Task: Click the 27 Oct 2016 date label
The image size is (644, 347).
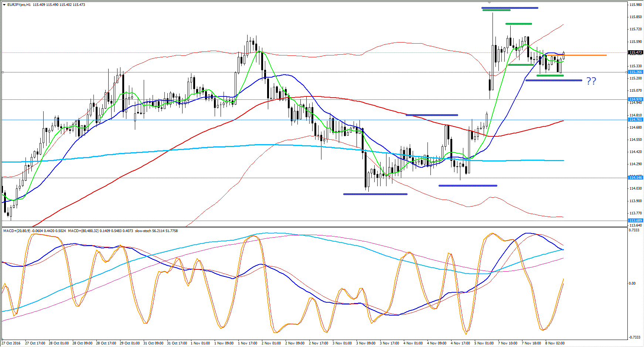Action: click(11, 343)
